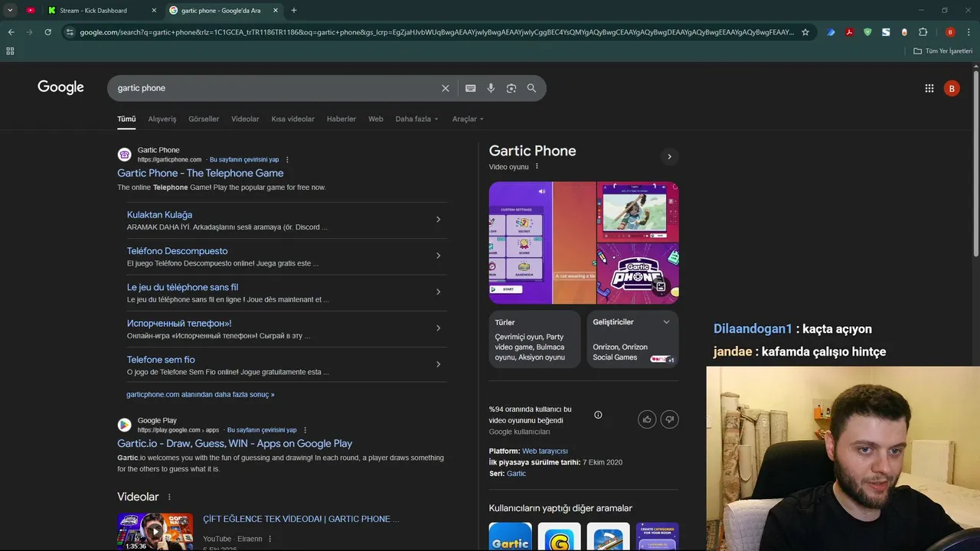Open Gartic Phone - The Telephone Game link
The image size is (980, 551).
(x=201, y=173)
